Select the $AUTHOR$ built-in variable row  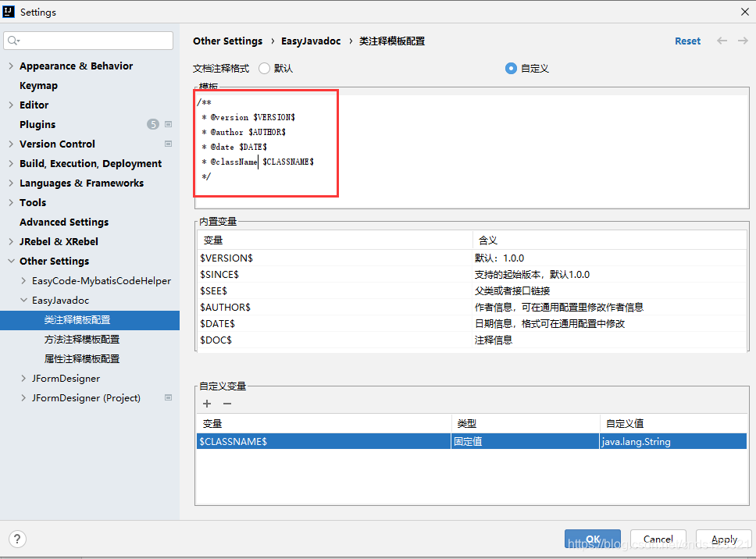click(x=472, y=307)
